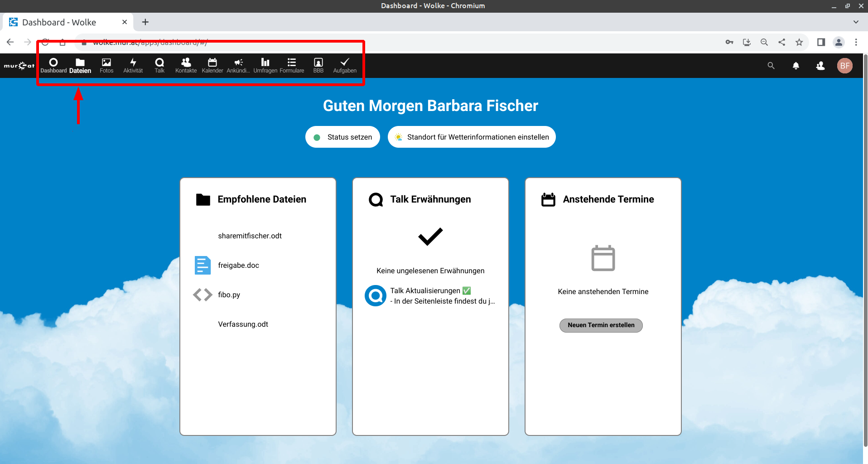Image resolution: width=868 pixels, height=464 pixels.
Task: Open the freigabe.doc file
Action: (238, 266)
